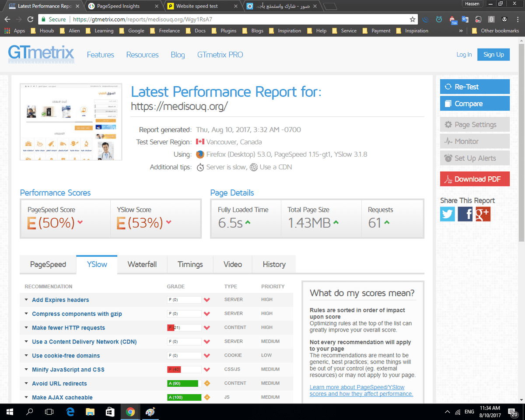Image resolution: width=525 pixels, height=420 pixels.
Task: Share report via Twitter icon
Action: 448,214
